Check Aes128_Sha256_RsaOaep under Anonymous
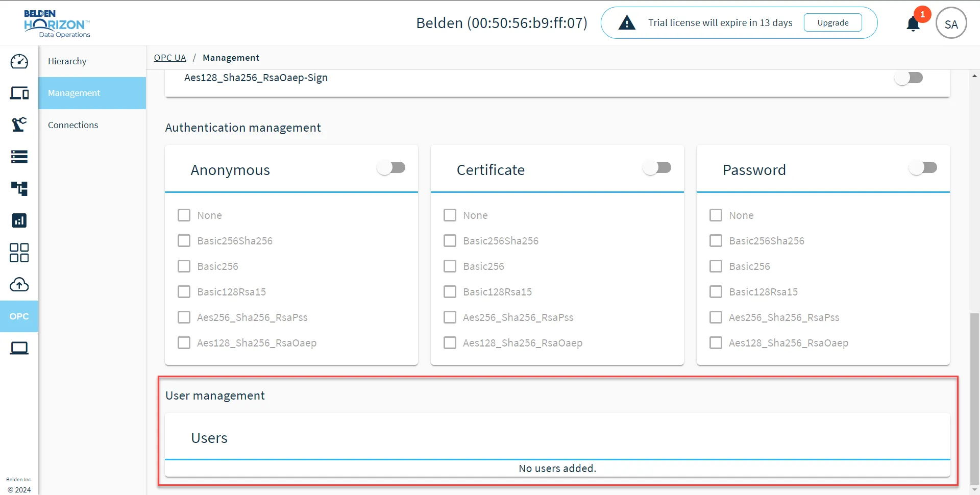 coord(184,343)
